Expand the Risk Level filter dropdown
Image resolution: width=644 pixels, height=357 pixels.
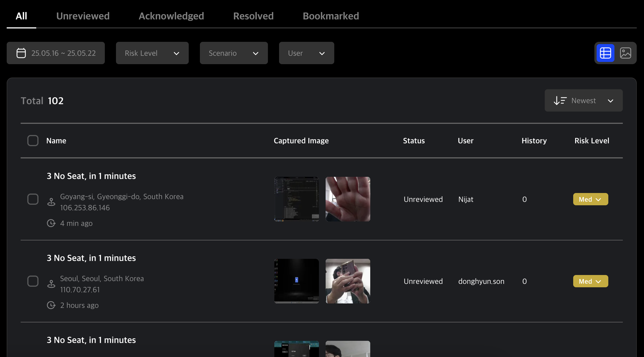[152, 53]
